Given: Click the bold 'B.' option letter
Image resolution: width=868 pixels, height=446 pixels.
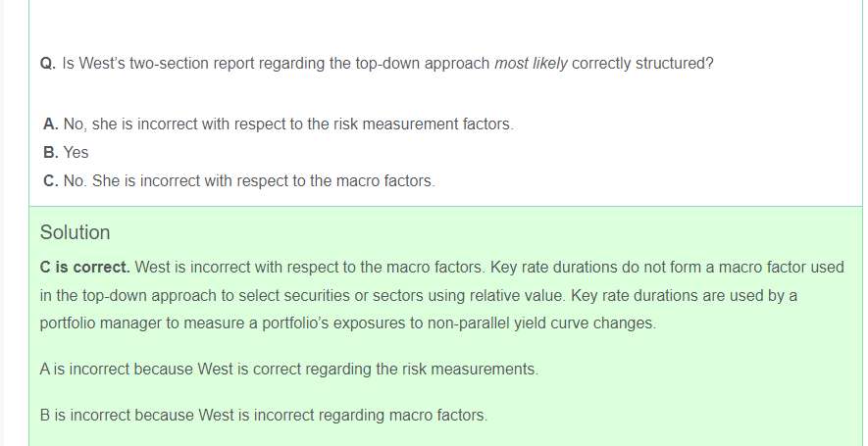Looking at the screenshot, I should [x=51, y=153].
